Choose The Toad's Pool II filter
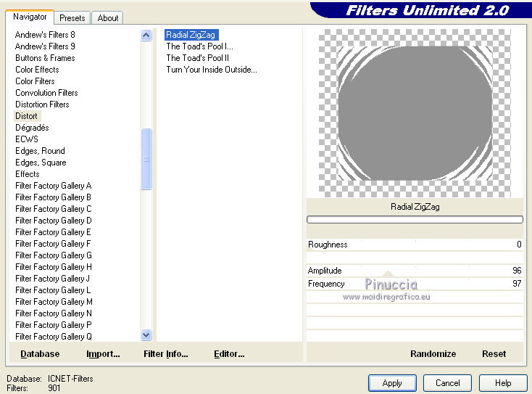The width and height of the screenshot is (532, 394). point(197,58)
